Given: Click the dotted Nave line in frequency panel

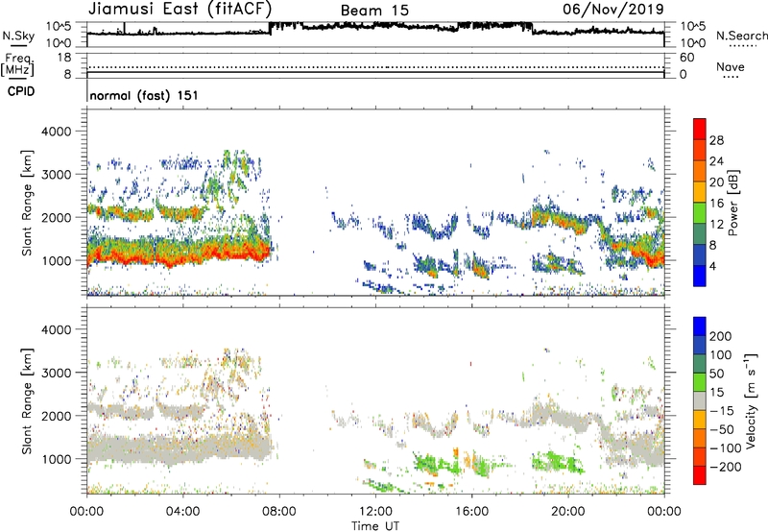Looking at the screenshot, I should [375, 67].
